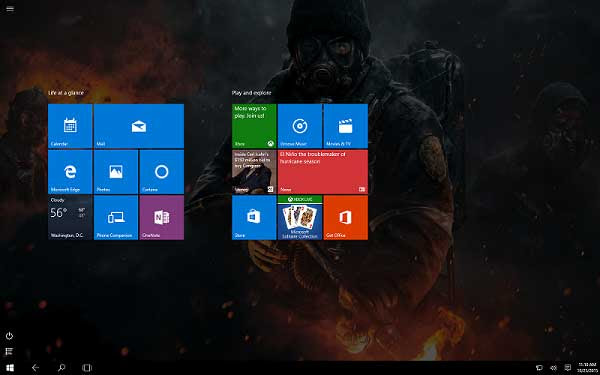Launch Microsoft Edge from its tile
Screen dimensions: 600x375
pos(70,172)
